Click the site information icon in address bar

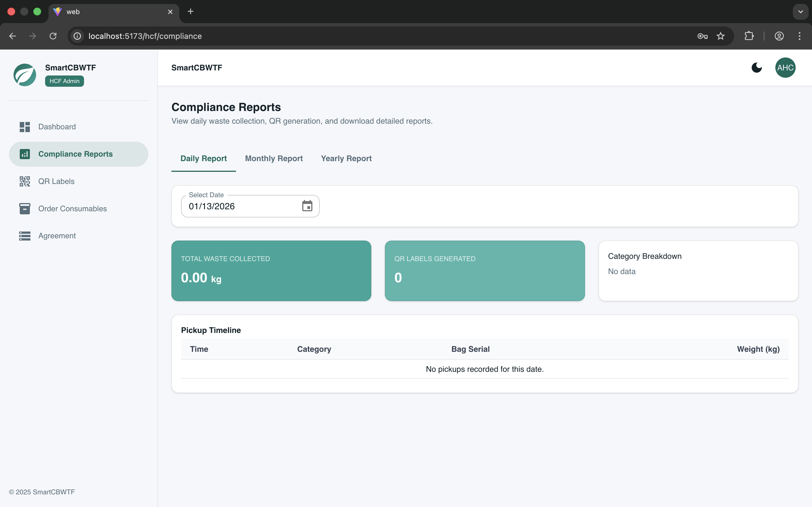coord(77,36)
